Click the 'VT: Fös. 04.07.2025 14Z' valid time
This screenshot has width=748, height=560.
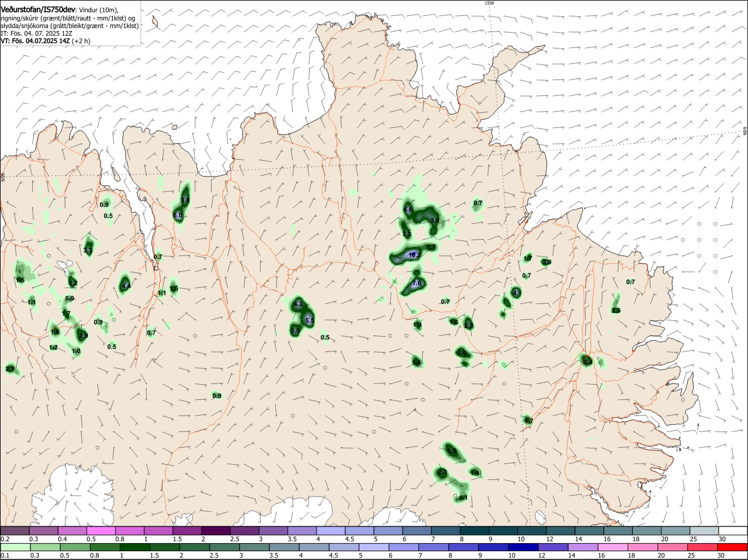click(34, 41)
